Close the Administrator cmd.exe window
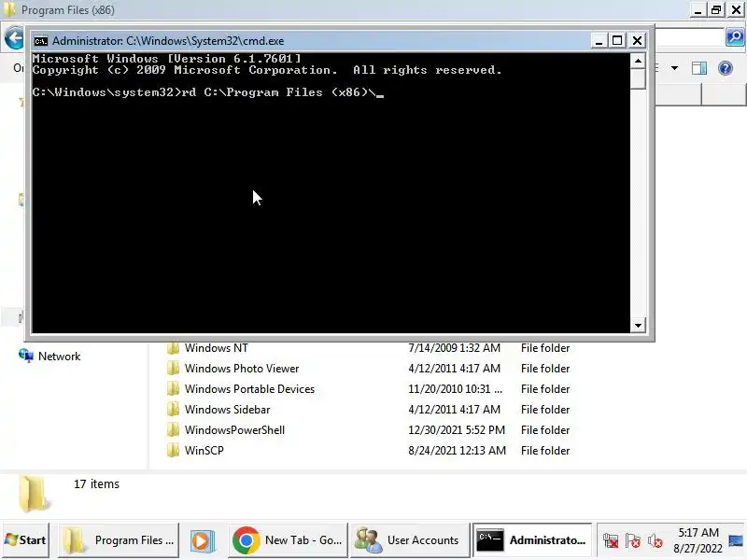 tap(637, 41)
